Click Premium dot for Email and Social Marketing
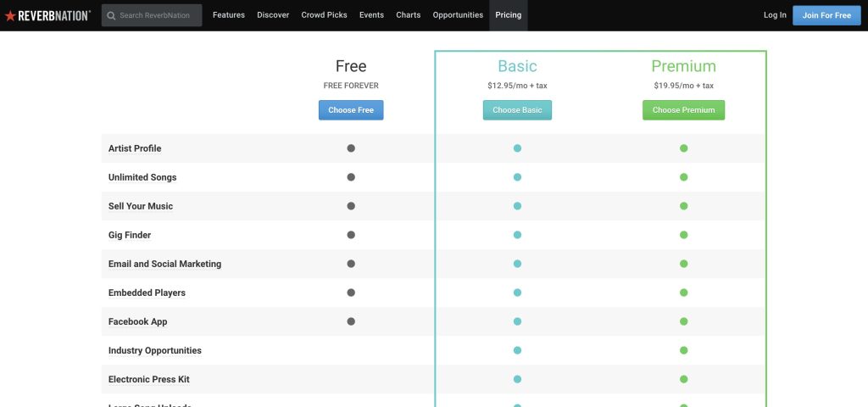The height and width of the screenshot is (407, 868). [684, 264]
